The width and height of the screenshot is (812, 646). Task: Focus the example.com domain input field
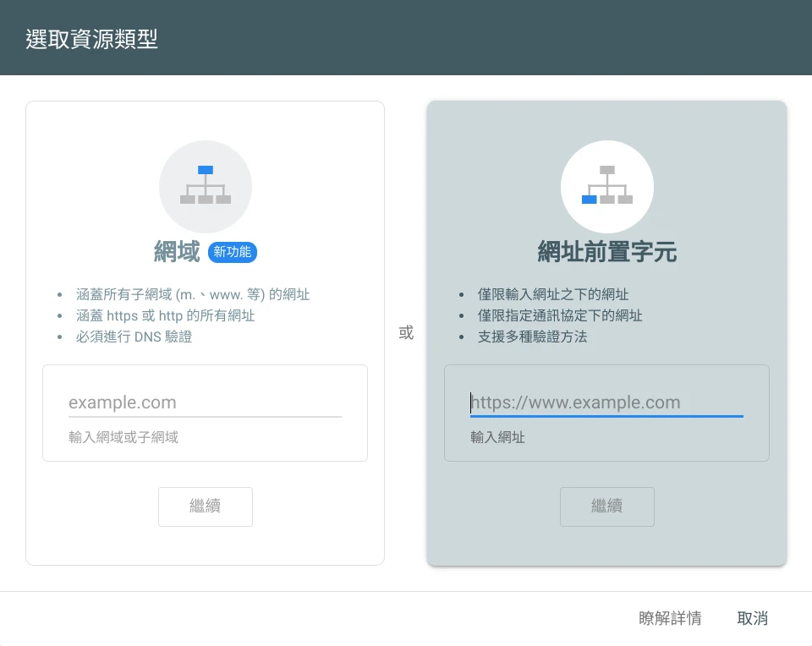(x=205, y=402)
